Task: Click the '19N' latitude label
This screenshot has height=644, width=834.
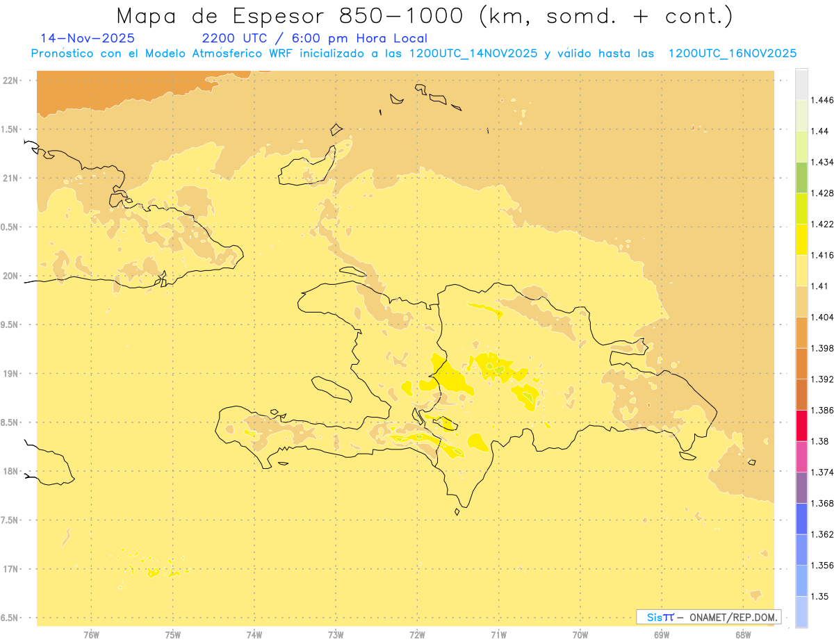Action: (x=10, y=374)
